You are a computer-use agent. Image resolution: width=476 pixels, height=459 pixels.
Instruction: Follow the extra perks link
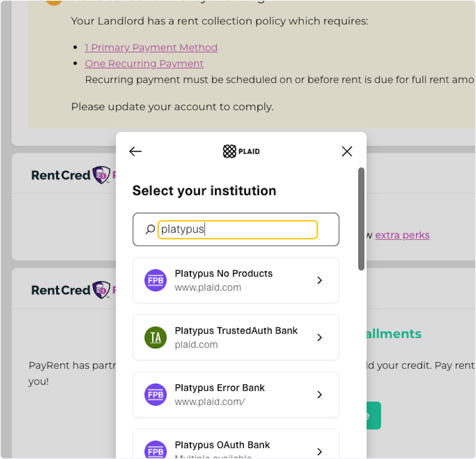[402, 235]
